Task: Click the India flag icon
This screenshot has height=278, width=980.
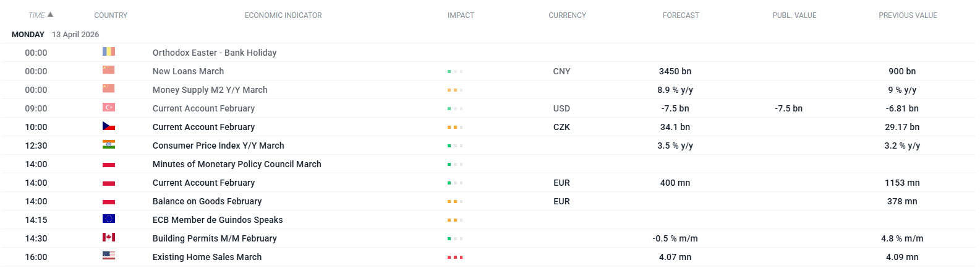Action: coord(109,145)
